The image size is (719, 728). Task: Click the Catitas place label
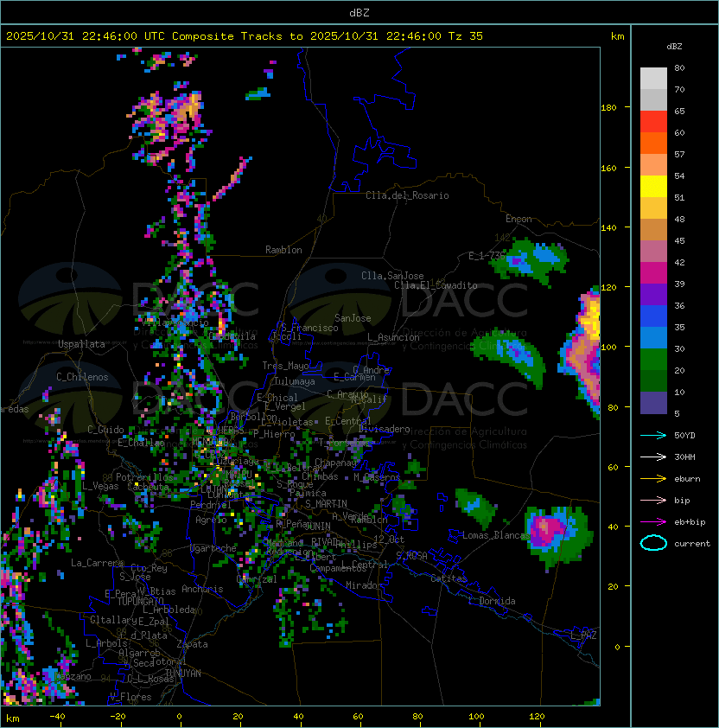click(x=449, y=578)
